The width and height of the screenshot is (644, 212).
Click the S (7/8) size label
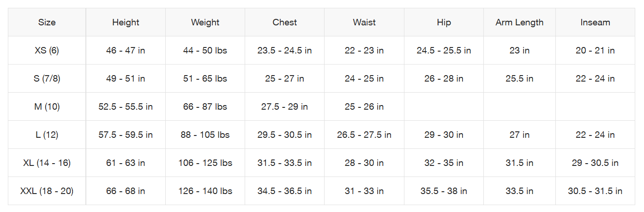[x=47, y=78]
